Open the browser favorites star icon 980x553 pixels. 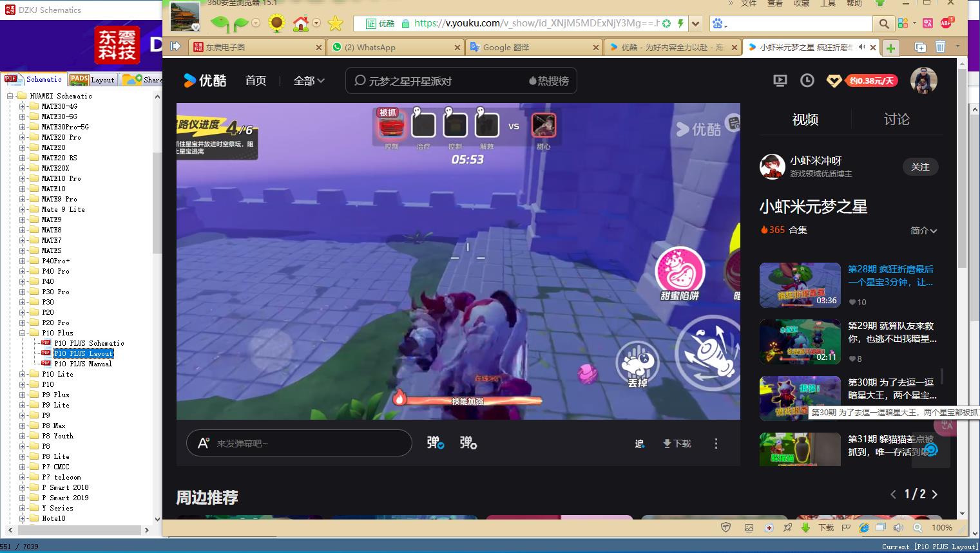click(x=335, y=24)
